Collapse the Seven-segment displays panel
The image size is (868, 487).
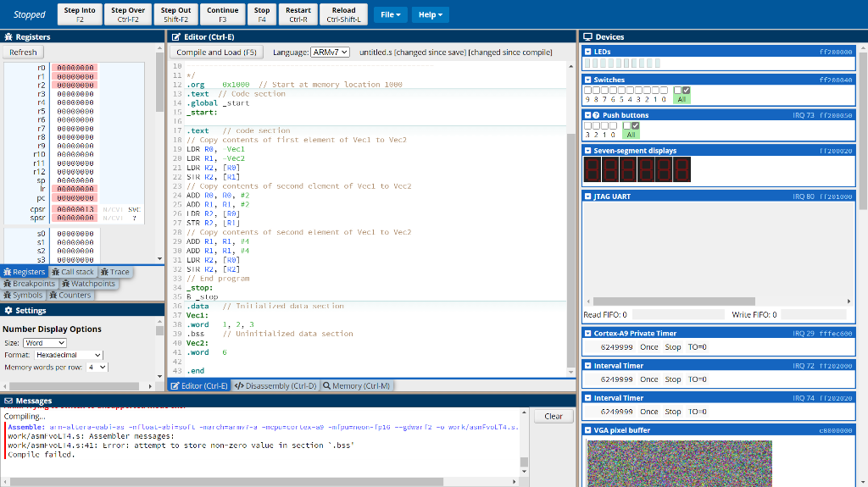tap(588, 151)
